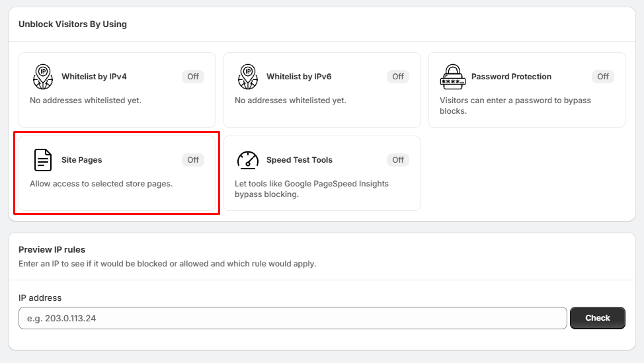Click 'Allow access to selected store pages' description
The image size is (644, 363).
[x=101, y=184]
